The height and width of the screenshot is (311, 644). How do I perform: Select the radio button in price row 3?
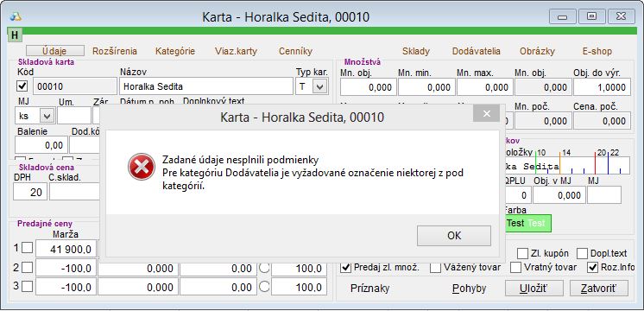(264, 286)
